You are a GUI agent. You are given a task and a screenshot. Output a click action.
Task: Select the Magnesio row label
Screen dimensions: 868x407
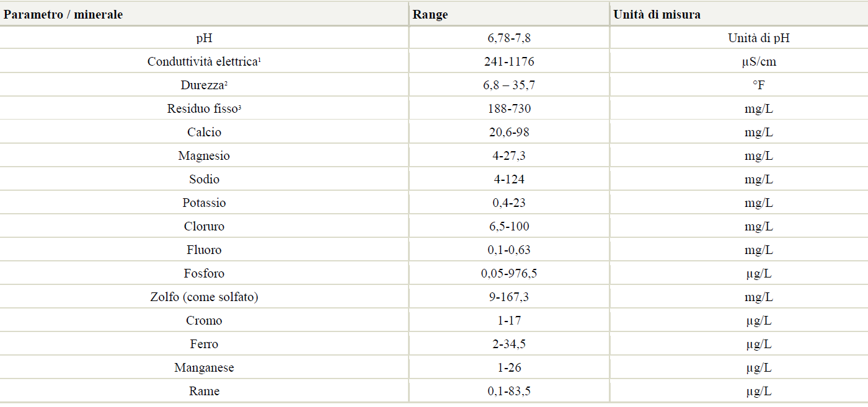click(x=204, y=156)
